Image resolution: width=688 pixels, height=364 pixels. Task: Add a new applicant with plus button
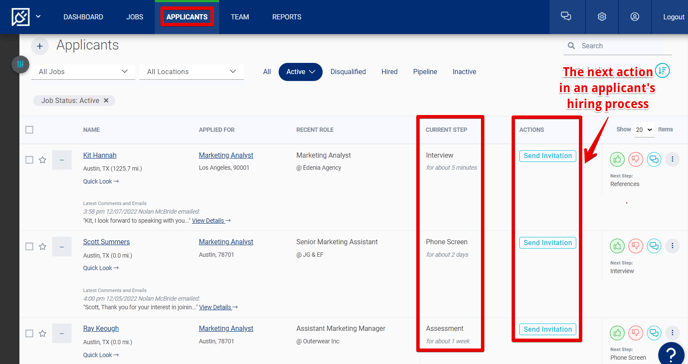pos(39,46)
